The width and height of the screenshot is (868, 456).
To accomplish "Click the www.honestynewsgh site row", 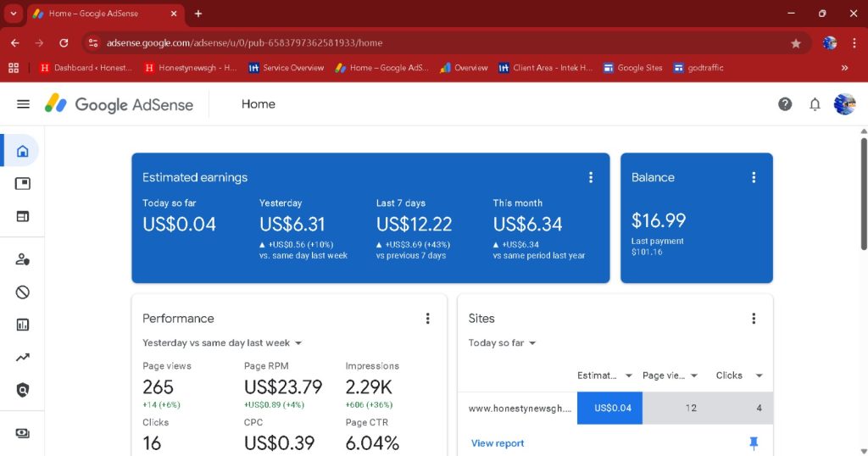I will [x=520, y=408].
